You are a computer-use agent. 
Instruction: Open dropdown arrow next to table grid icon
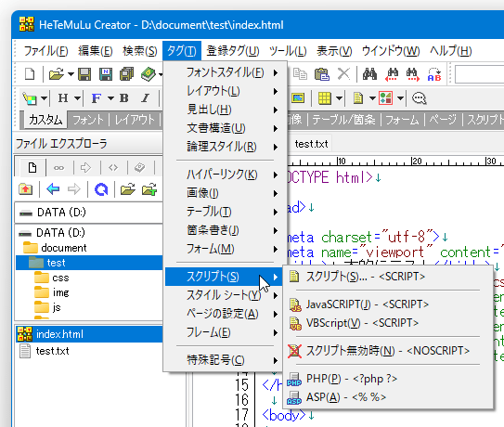pyautogui.click(x=339, y=98)
